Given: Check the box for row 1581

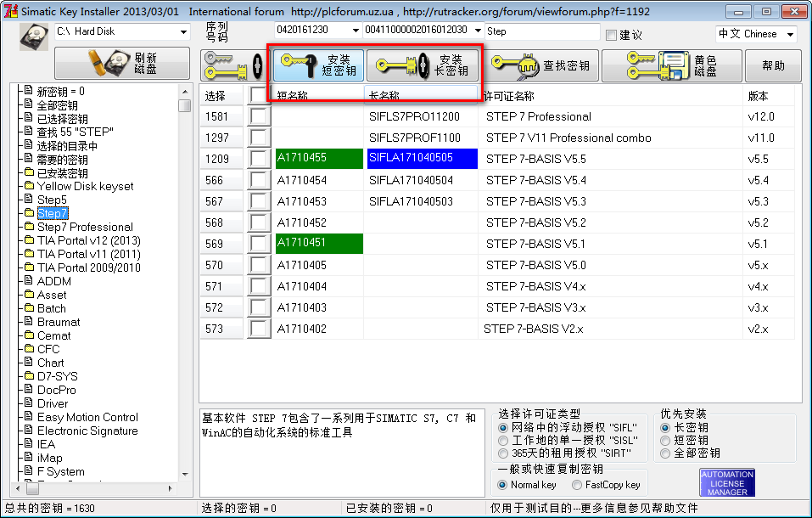Looking at the screenshot, I should 259,116.
